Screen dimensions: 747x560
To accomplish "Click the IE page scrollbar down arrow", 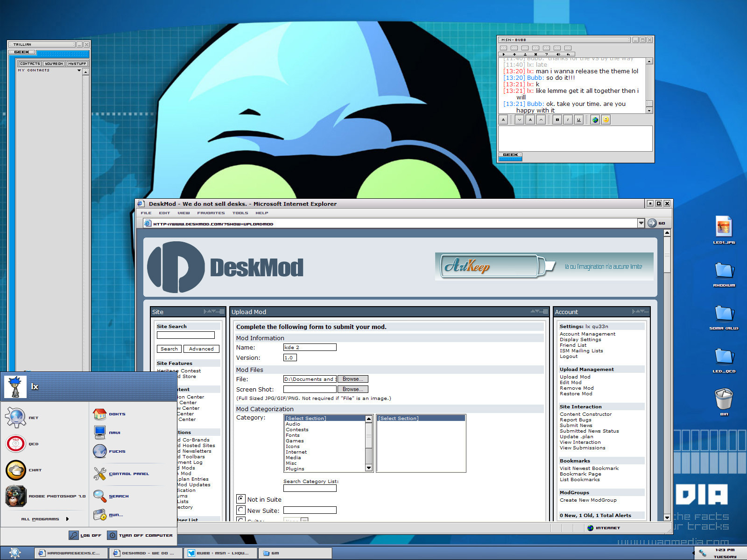I will (x=667, y=517).
